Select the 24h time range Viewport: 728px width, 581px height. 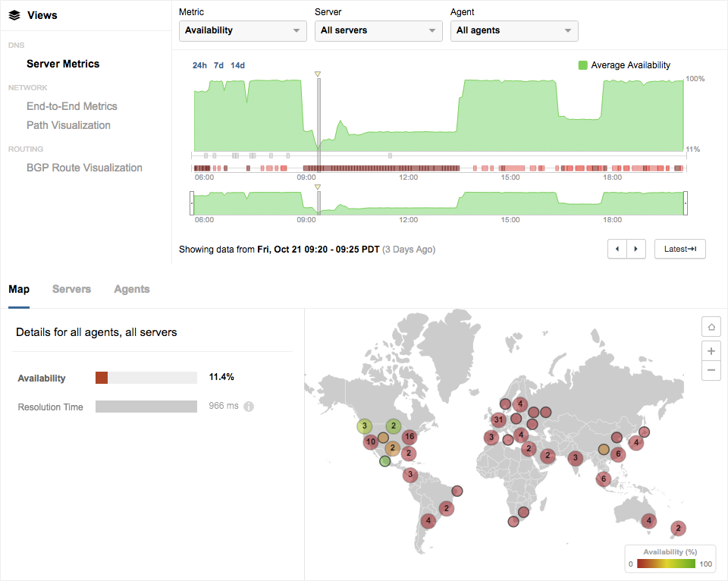click(x=199, y=65)
